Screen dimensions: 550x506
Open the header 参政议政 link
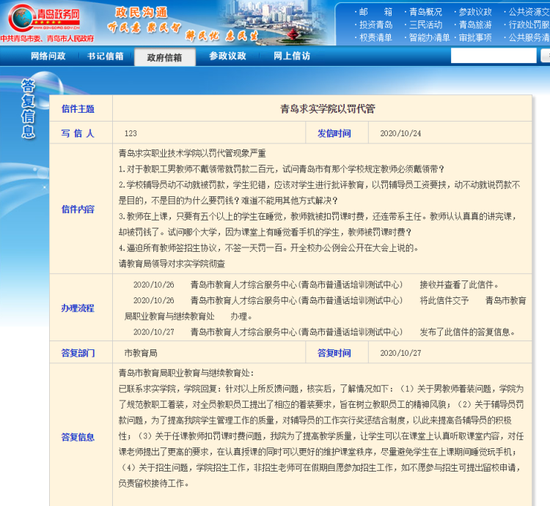tap(475, 12)
